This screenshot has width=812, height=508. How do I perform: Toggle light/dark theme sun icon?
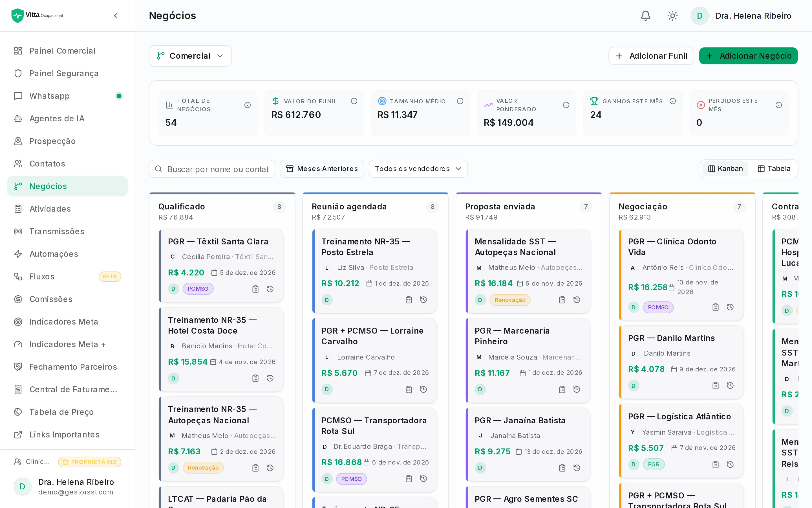pyautogui.click(x=672, y=16)
